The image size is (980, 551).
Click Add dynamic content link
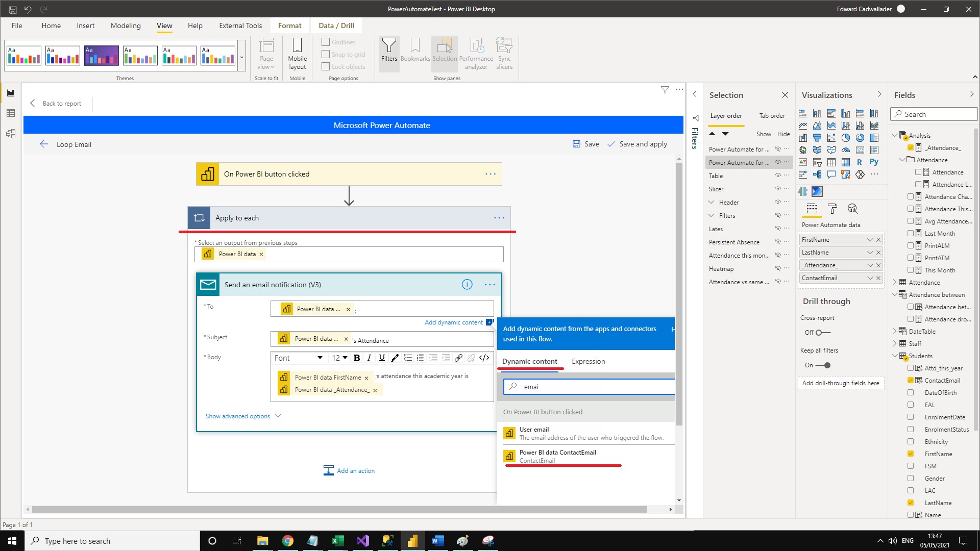[454, 322]
